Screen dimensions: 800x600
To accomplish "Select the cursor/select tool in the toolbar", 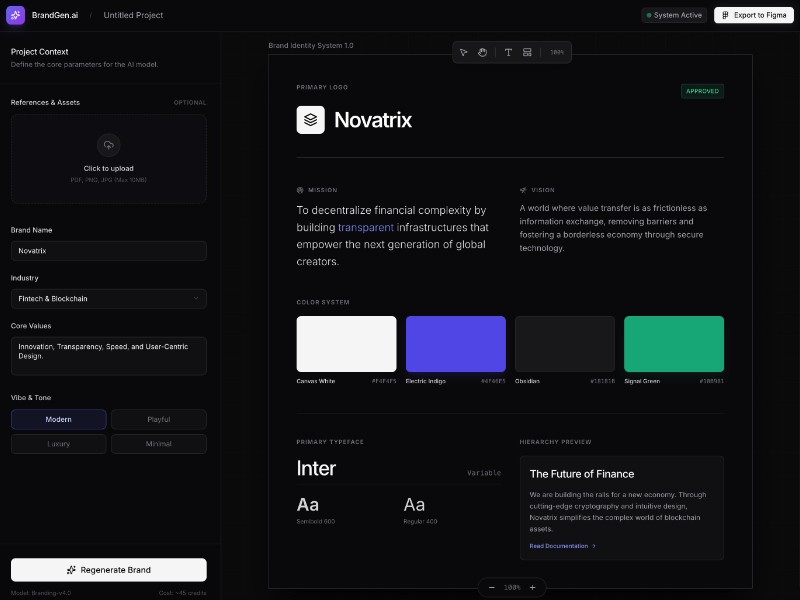I will 463,52.
